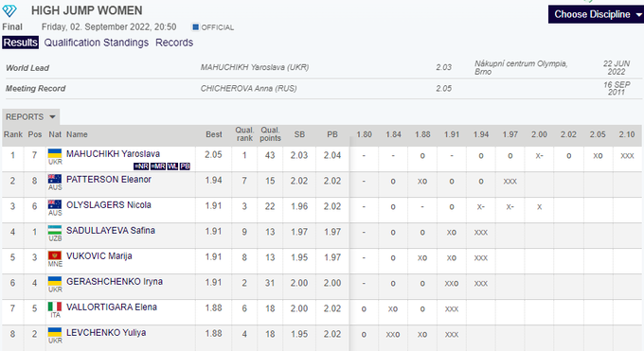Image resolution: width=644 pixels, height=351 pixels.
Task: Expand the REPORTS dropdown menu
Action: click(x=31, y=117)
